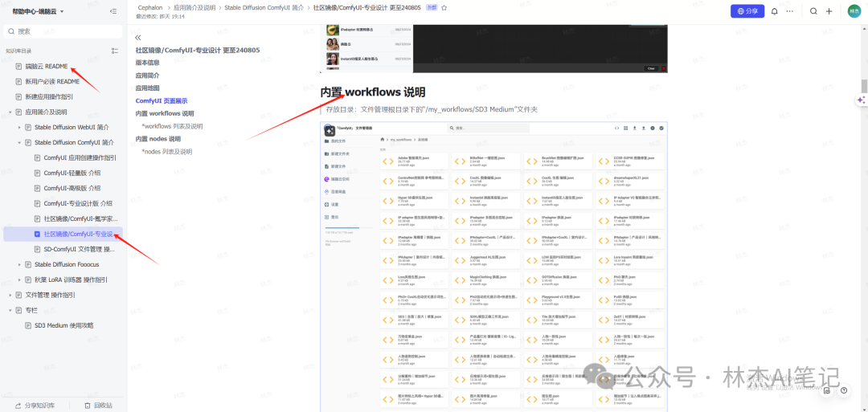Click the document icon beside ComfyUI-轻量版 介绍
The width and height of the screenshot is (868, 412).
pyautogui.click(x=38, y=173)
